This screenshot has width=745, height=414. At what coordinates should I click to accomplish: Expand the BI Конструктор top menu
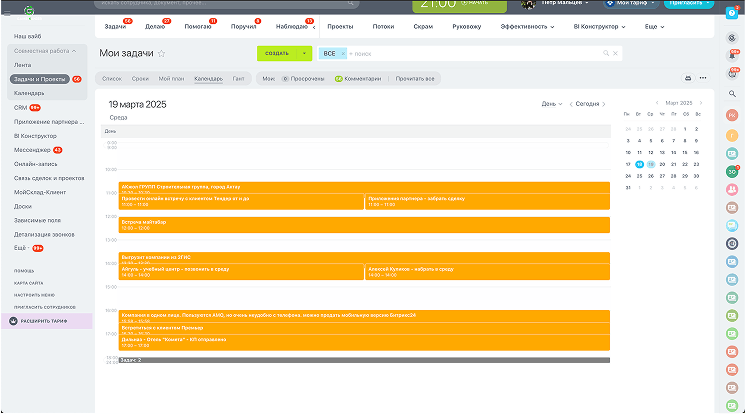click(x=599, y=27)
